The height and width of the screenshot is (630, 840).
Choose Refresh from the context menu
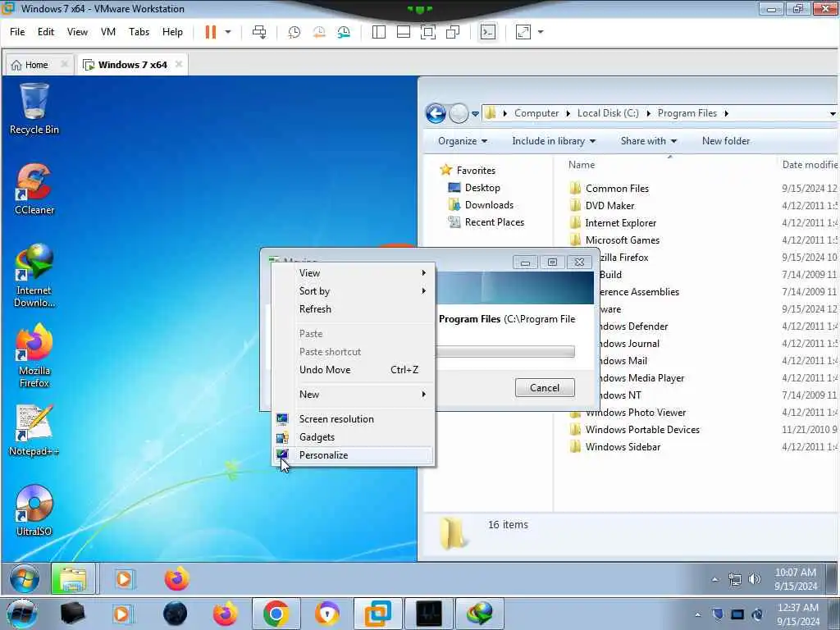pos(354,309)
